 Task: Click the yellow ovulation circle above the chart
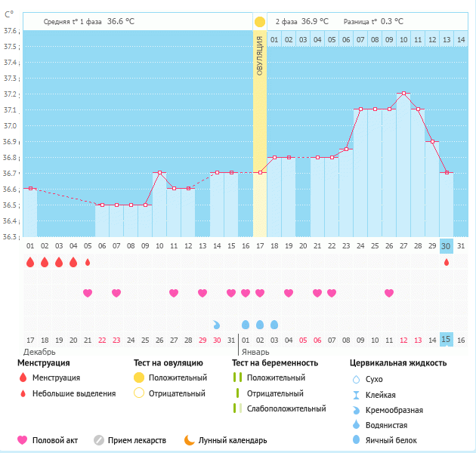(x=260, y=22)
